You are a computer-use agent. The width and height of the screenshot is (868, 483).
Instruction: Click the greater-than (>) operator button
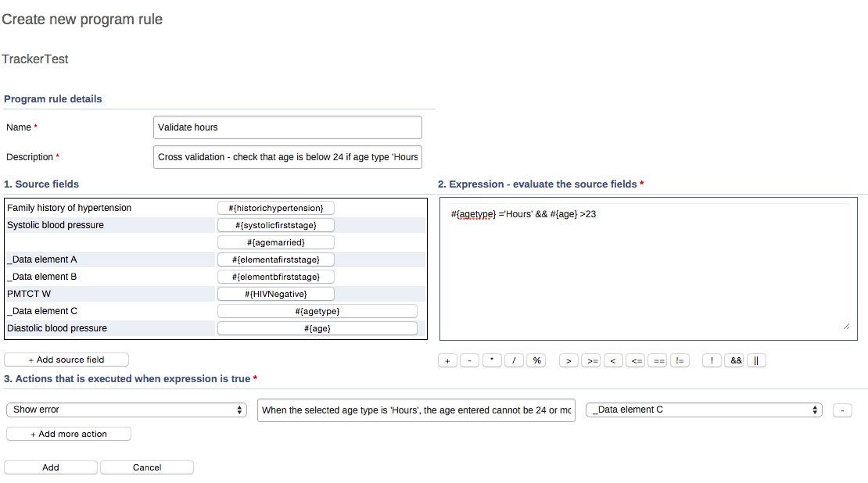point(569,360)
